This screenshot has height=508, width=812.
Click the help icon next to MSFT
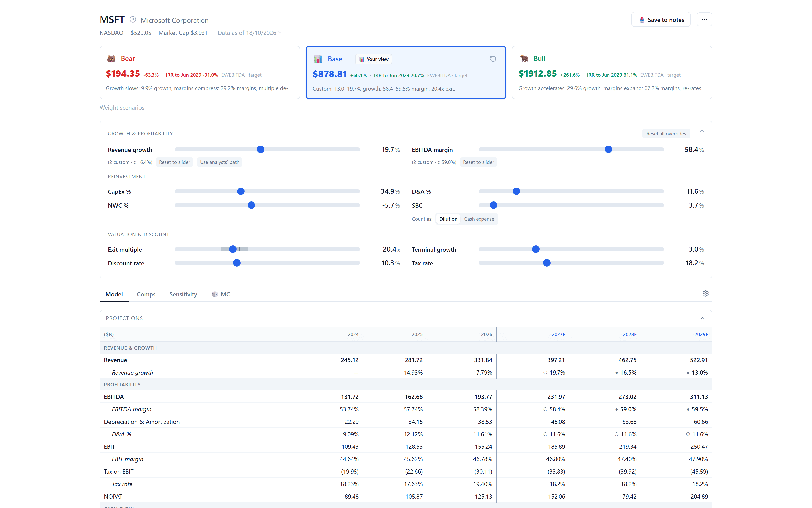click(x=133, y=20)
